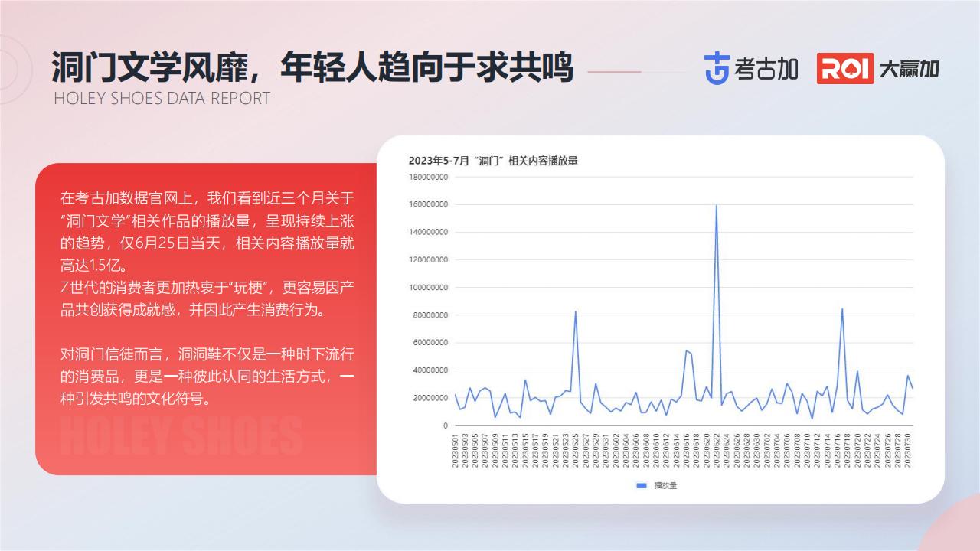Click the 大赢加 brand text
This screenshot has height=551, width=980.
click(x=910, y=69)
